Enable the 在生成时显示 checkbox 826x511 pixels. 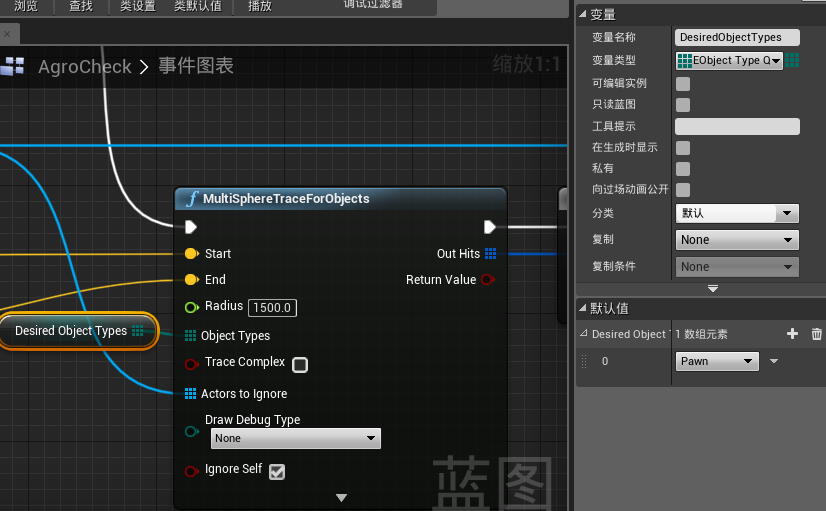(683, 148)
